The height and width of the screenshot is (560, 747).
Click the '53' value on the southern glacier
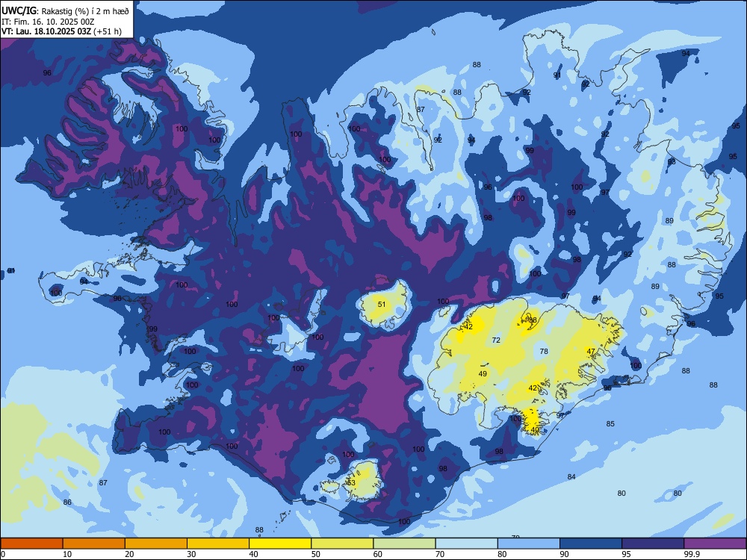point(351,482)
